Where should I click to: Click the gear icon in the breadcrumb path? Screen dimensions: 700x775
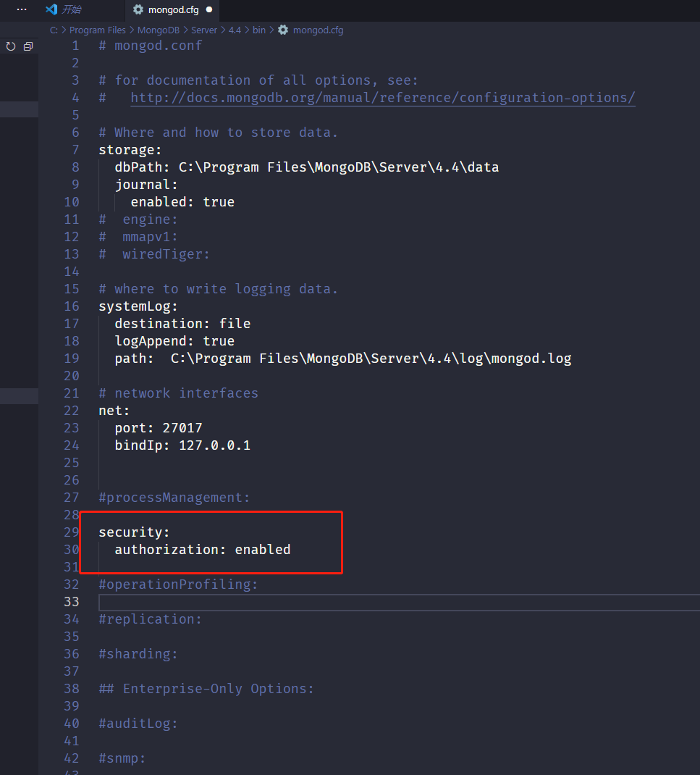[x=283, y=30]
